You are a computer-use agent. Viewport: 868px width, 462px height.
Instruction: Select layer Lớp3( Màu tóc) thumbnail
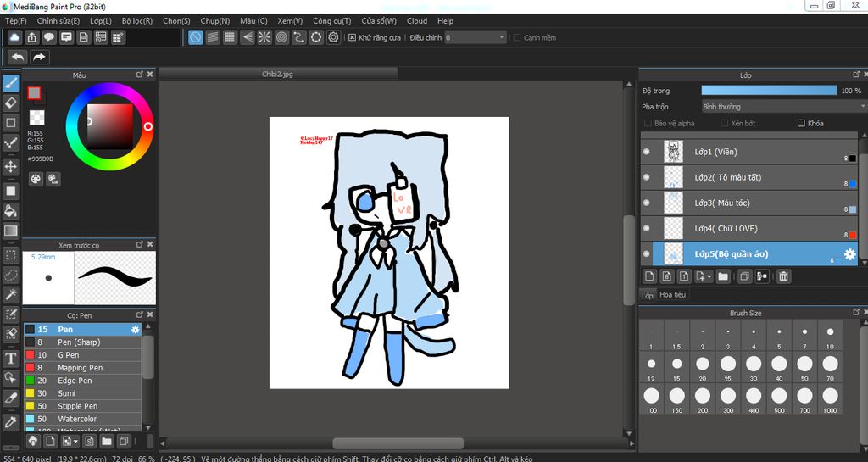click(x=673, y=203)
